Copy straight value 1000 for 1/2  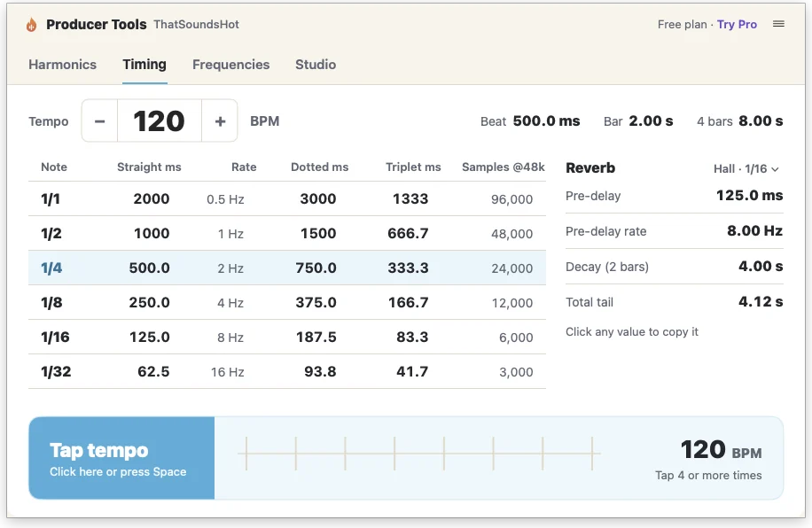[x=152, y=234]
